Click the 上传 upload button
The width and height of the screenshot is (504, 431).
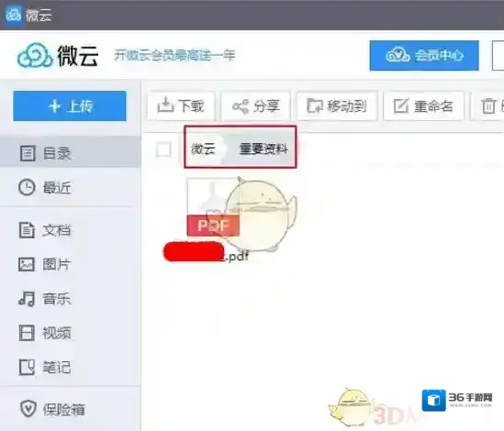tap(70, 106)
